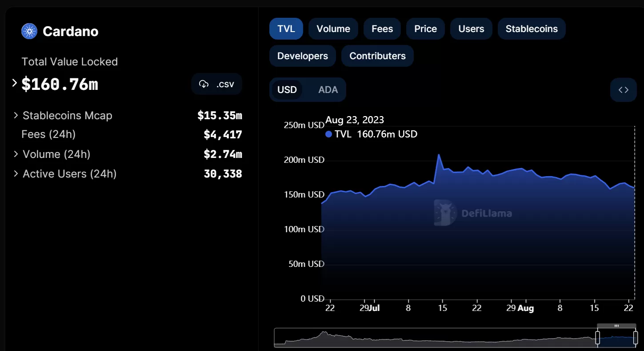Click the Aug 23, 2023 tooltip date
Image resolution: width=644 pixels, height=351 pixels.
(355, 120)
